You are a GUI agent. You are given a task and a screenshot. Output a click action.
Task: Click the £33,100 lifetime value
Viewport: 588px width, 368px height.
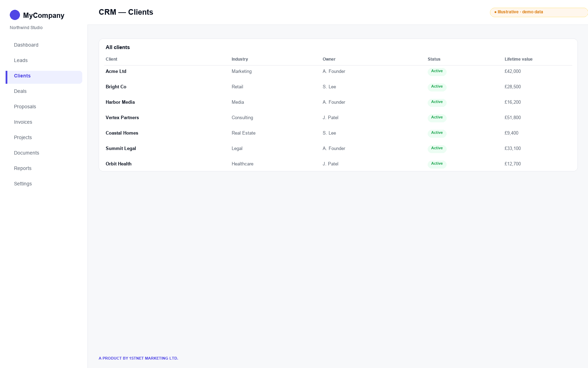point(513,148)
